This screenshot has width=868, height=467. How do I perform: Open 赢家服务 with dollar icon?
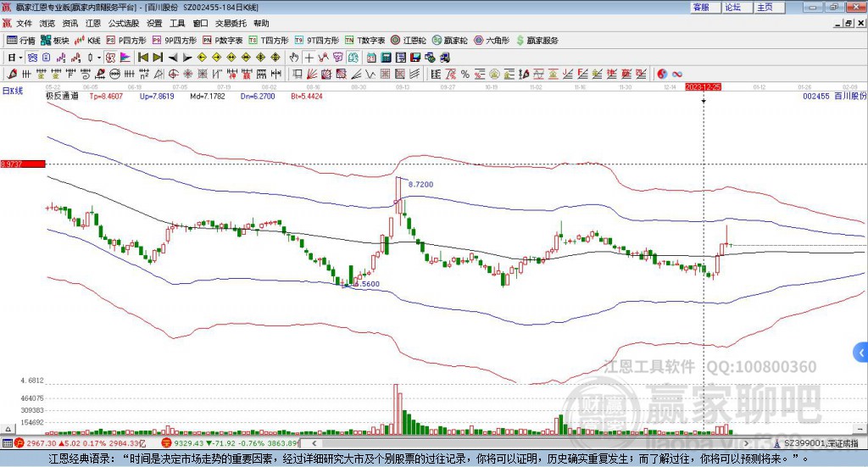pos(537,41)
